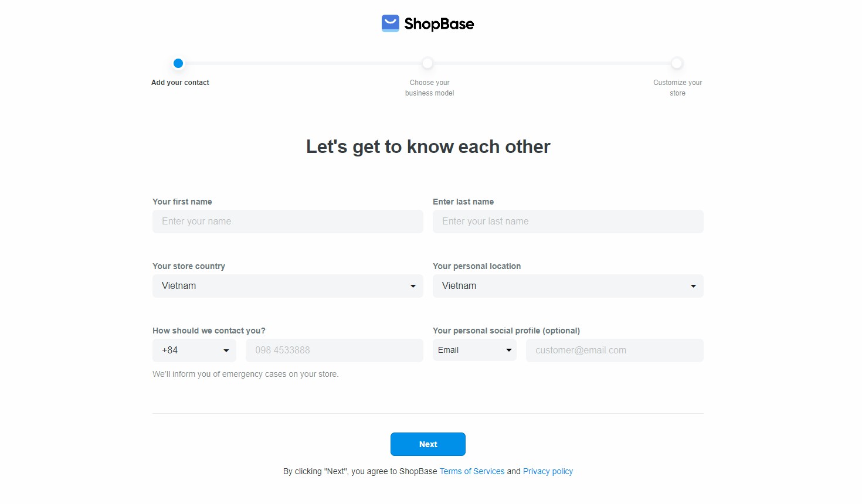Open the Email social profile type dropdown

(474, 350)
